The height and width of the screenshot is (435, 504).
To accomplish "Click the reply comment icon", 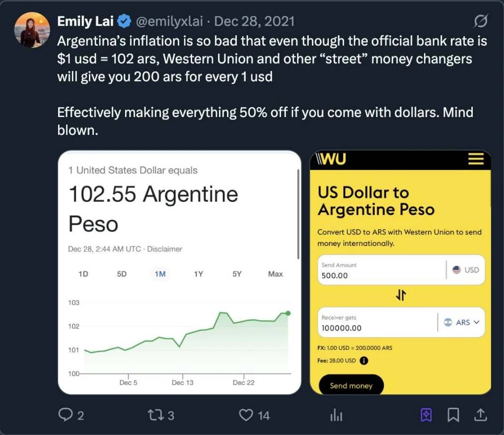I will pos(66,415).
